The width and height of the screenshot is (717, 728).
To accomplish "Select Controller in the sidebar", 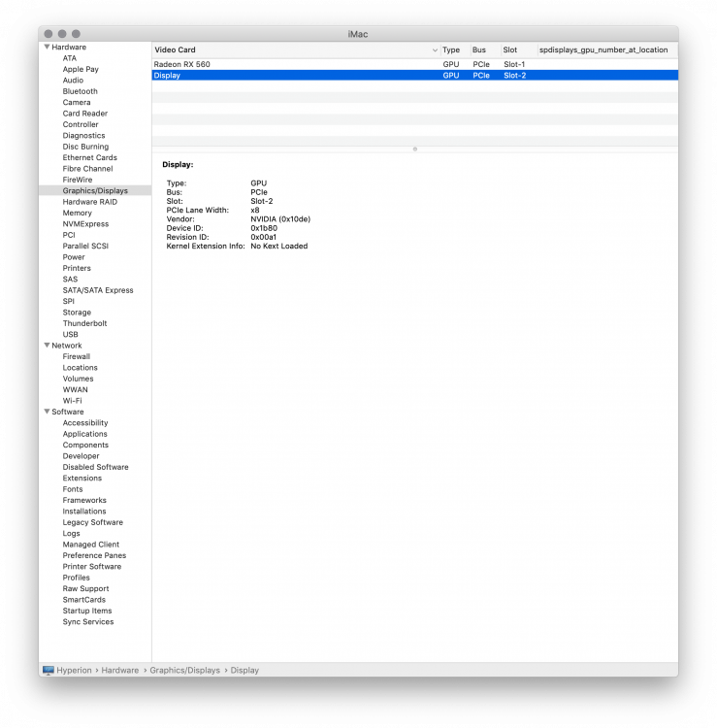I will click(81, 124).
